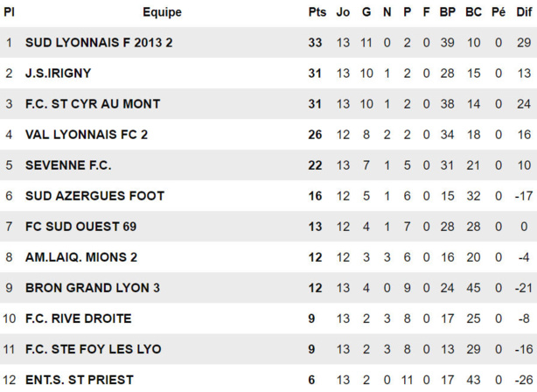Click the Jo column header
The width and height of the screenshot is (537, 392).
point(343,12)
